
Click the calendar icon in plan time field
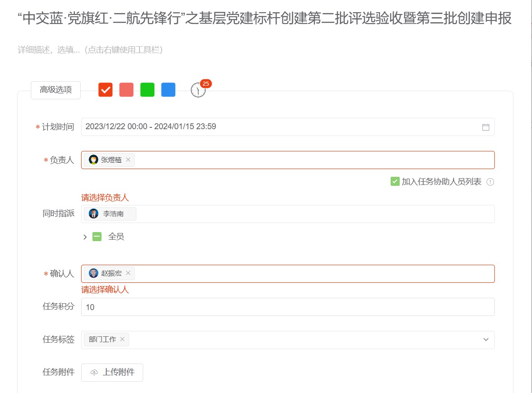coord(485,127)
